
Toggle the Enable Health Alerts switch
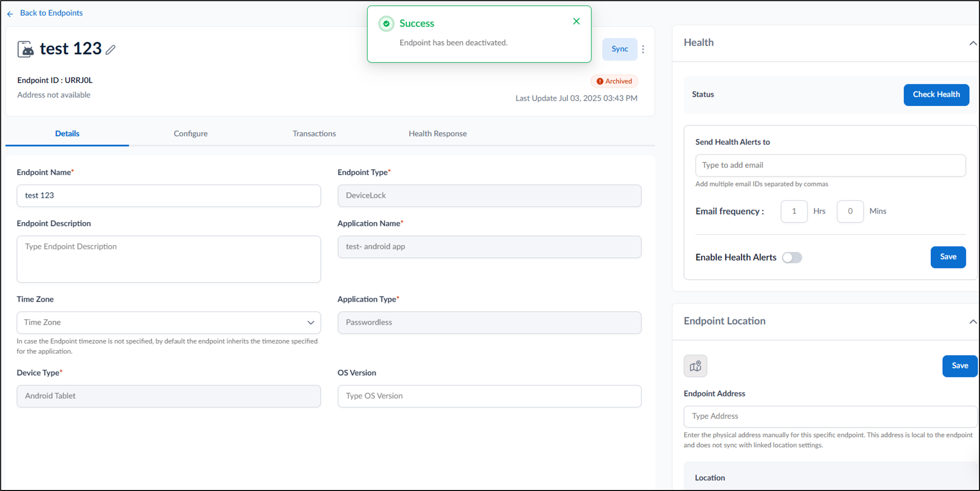point(792,257)
